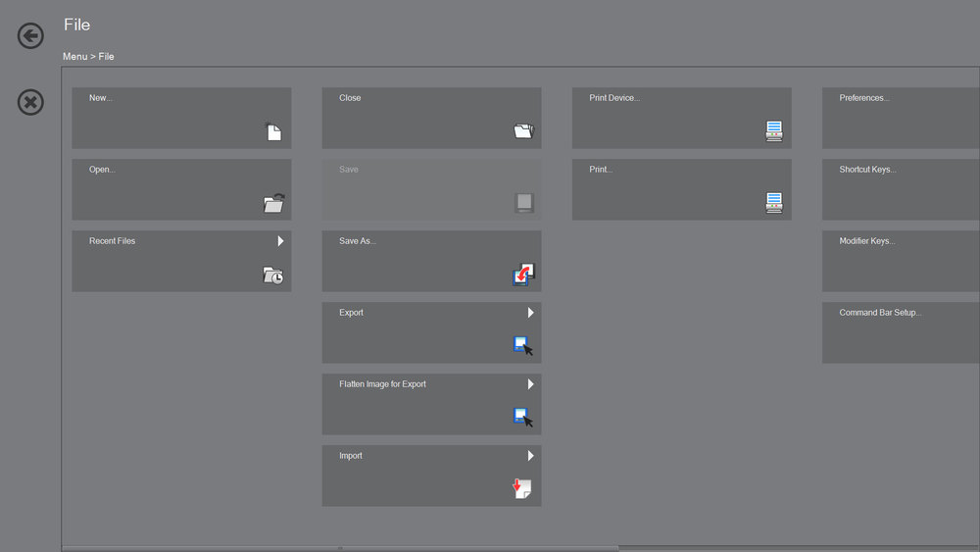980x552 pixels.
Task: Click the circled X close menu button
Action: [30, 102]
